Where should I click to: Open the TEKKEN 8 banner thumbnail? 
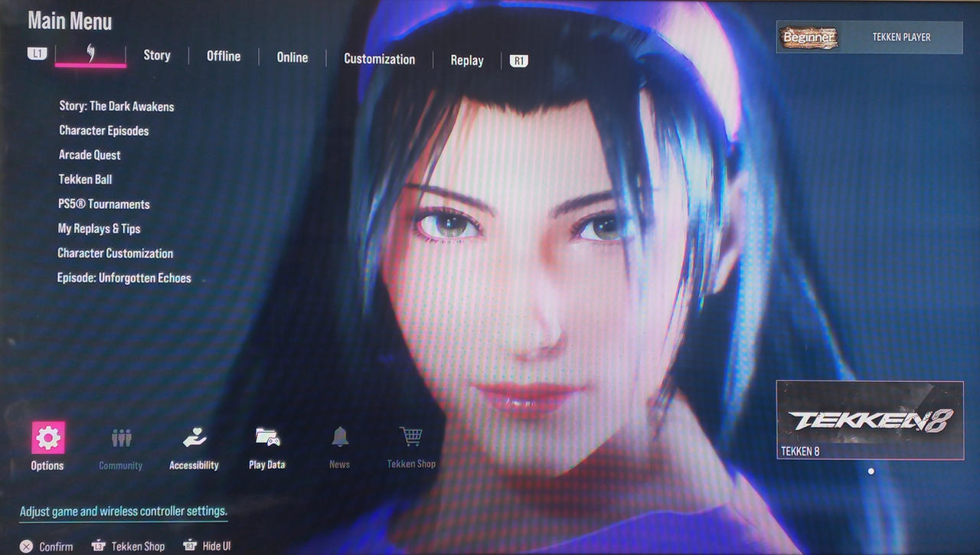870,420
